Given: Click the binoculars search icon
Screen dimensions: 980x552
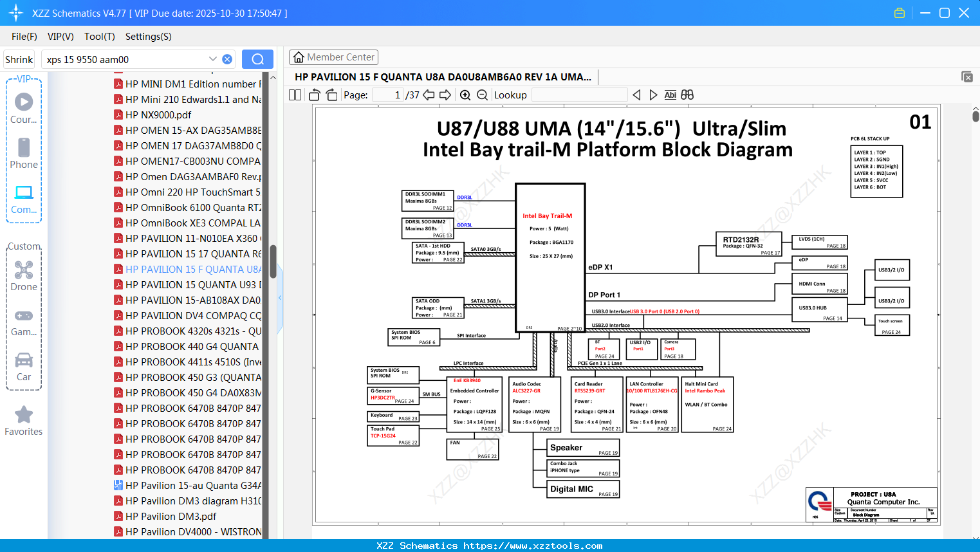Looking at the screenshot, I should [687, 95].
